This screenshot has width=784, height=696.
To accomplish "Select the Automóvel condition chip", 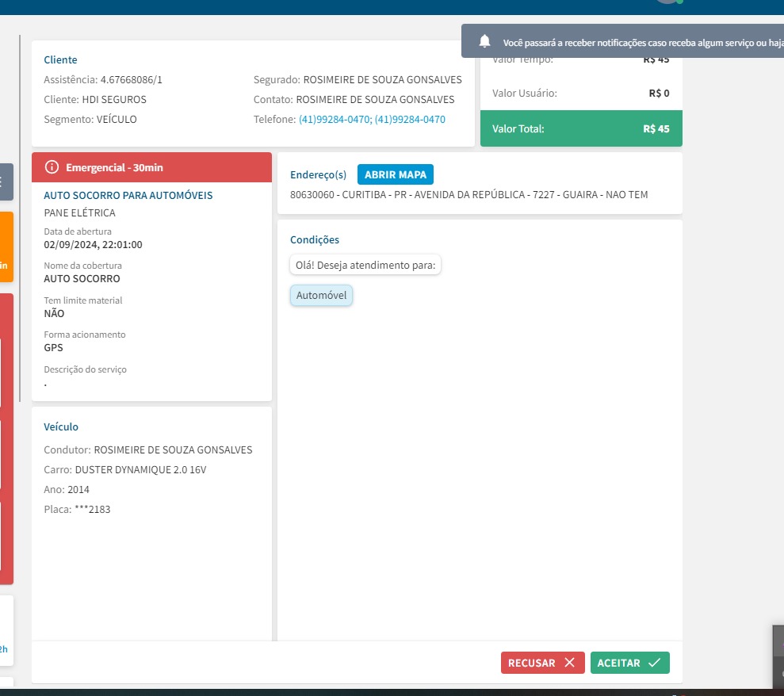I will pyautogui.click(x=321, y=295).
